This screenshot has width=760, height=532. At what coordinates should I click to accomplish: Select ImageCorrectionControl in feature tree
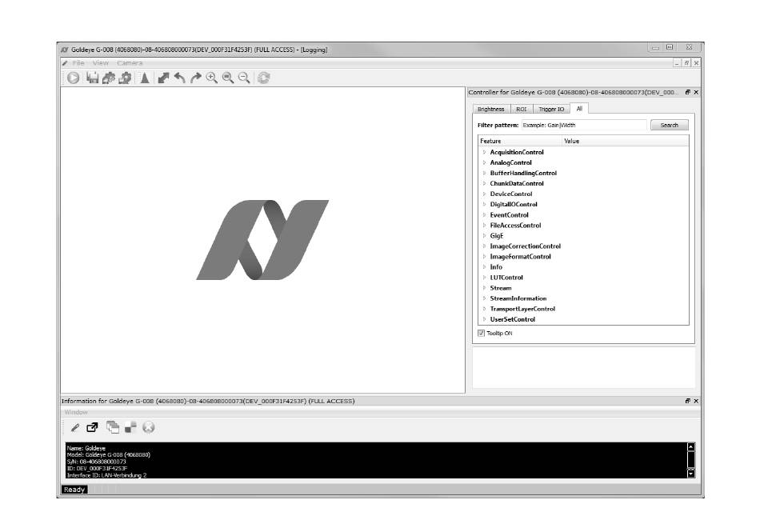pos(525,246)
